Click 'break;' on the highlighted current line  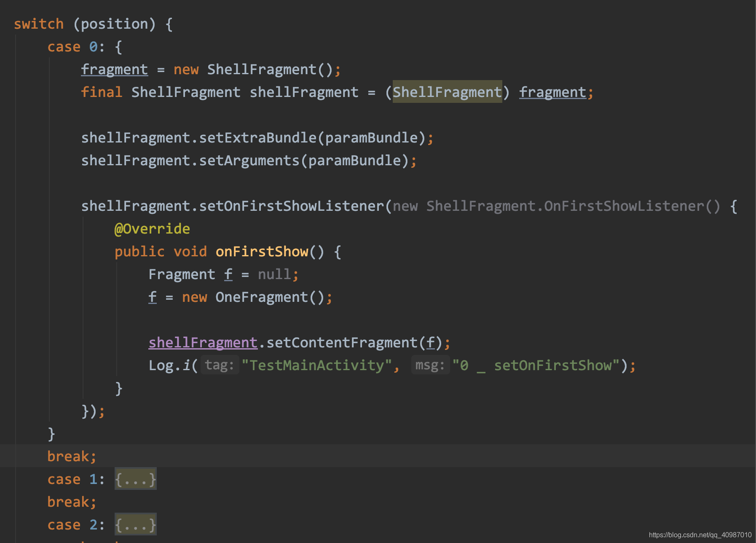point(72,456)
